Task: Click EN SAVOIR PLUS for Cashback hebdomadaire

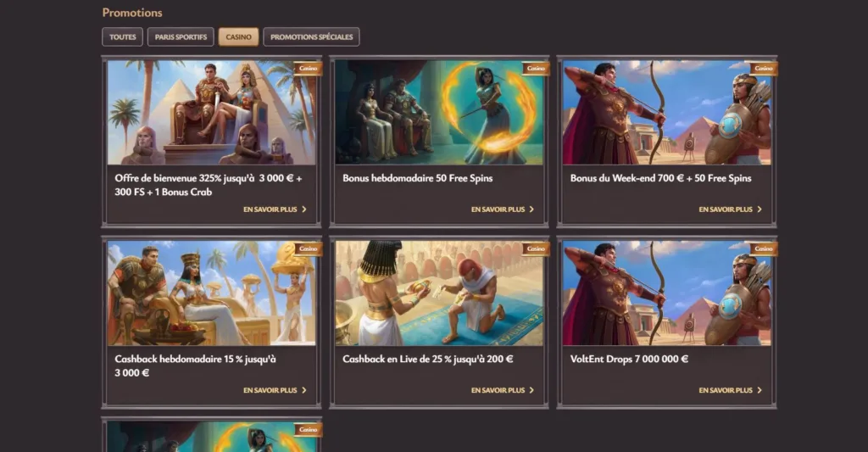Action: [270, 390]
